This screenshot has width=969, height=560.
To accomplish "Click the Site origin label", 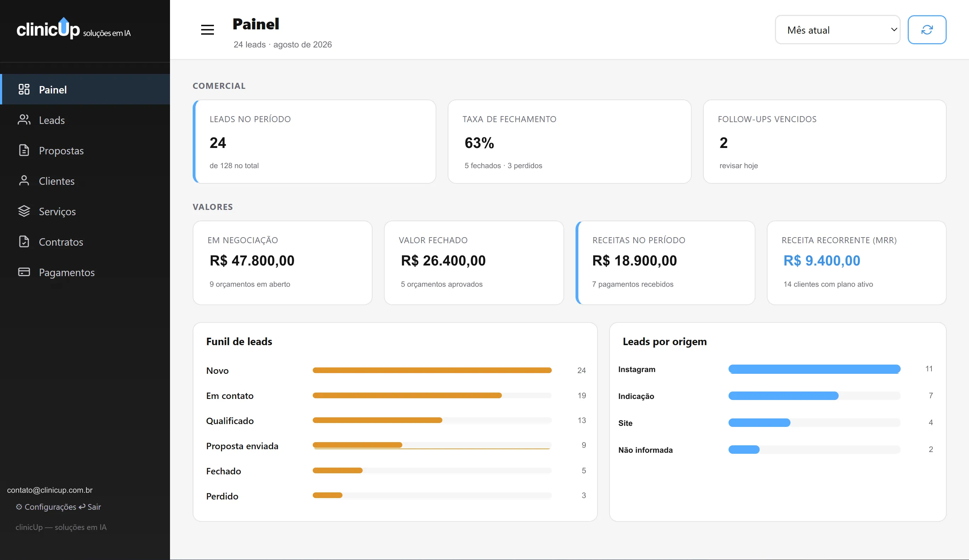I will [x=625, y=423].
